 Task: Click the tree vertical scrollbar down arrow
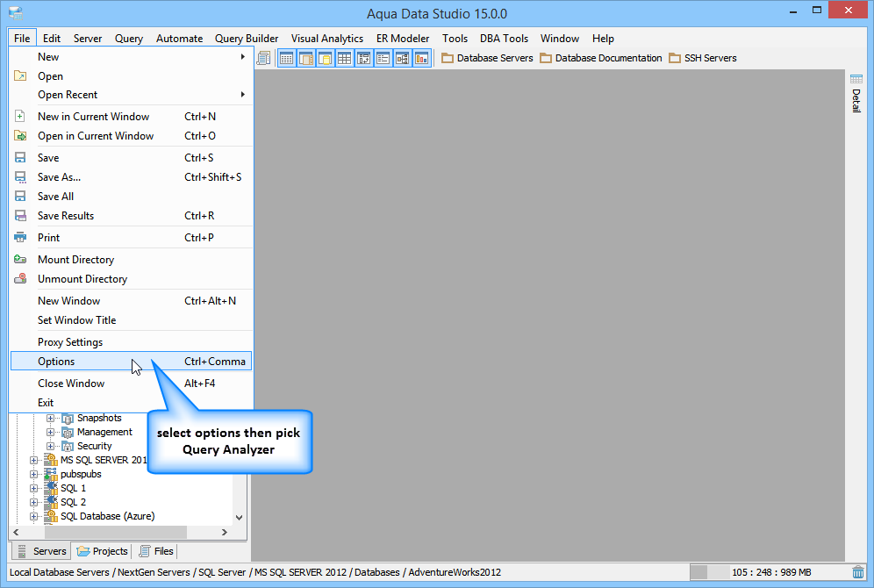point(240,517)
